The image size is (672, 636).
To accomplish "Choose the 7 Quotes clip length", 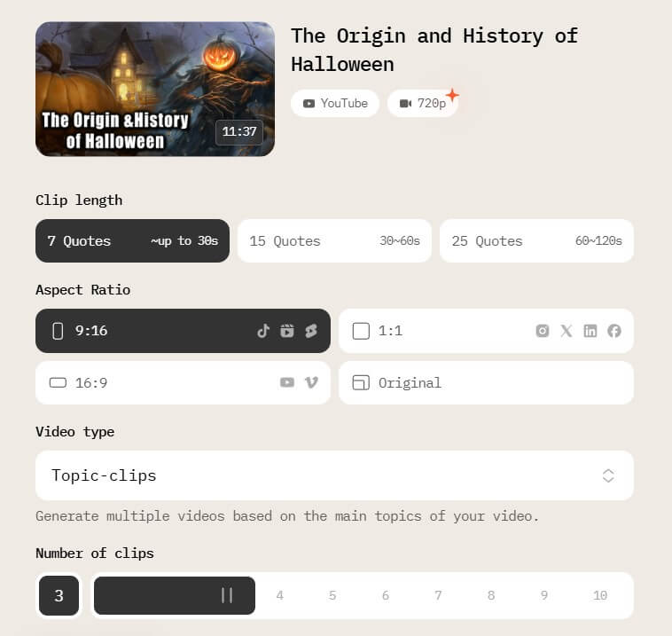I will [x=132, y=240].
